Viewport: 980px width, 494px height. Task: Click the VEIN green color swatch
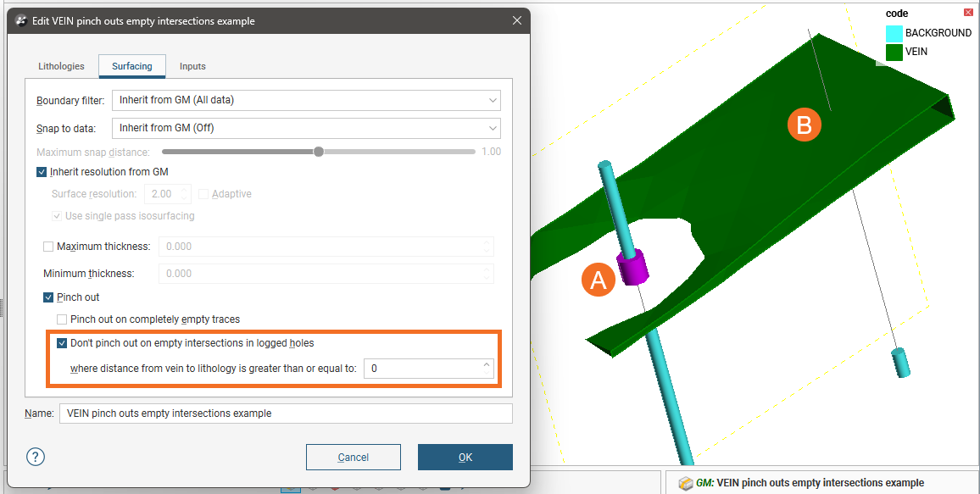[x=894, y=52]
